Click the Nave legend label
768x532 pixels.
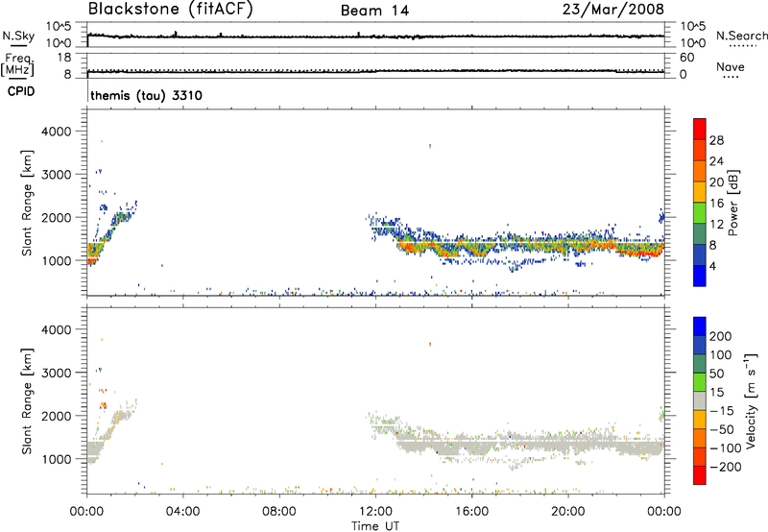(x=731, y=66)
